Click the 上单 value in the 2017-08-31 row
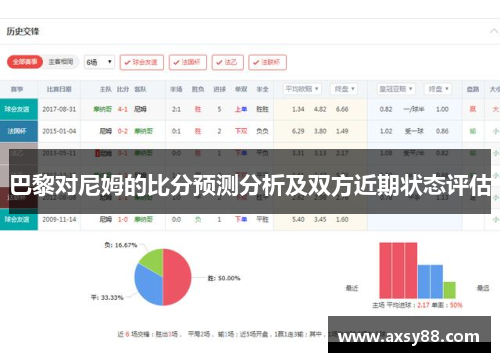Screen dimensions: 500x362 pyautogui.click(x=241, y=109)
